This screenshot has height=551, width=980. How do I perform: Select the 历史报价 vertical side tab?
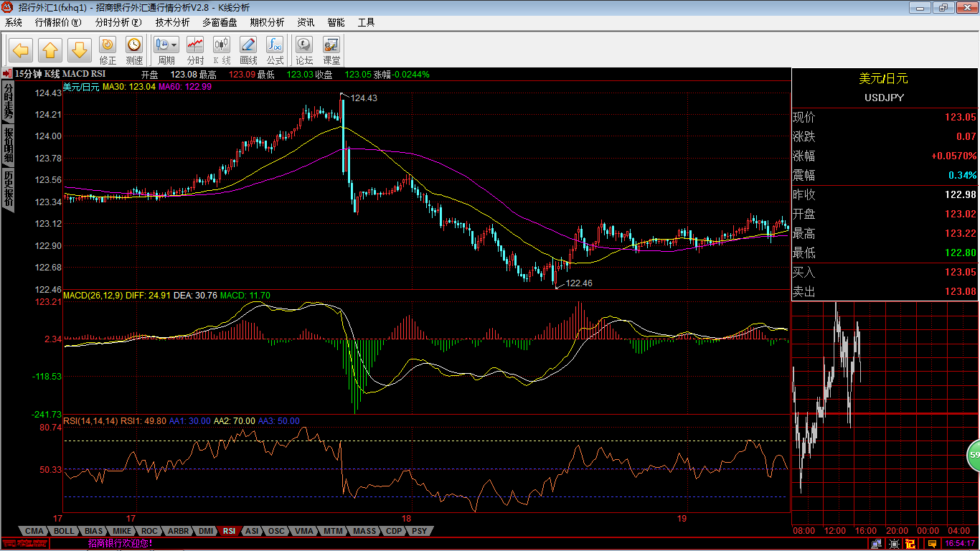(x=8, y=189)
